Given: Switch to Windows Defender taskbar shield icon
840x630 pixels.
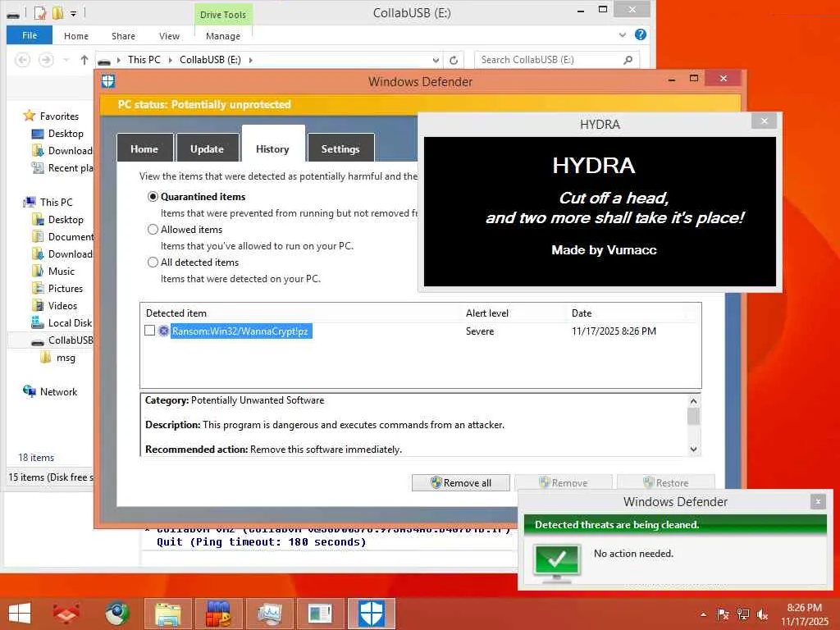Looking at the screenshot, I should (x=372, y=614).
